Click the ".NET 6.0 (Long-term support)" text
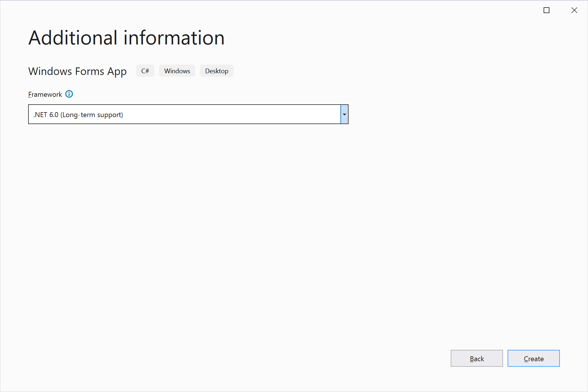This screenshot has width=588, height=392. (x=78, y=115)
